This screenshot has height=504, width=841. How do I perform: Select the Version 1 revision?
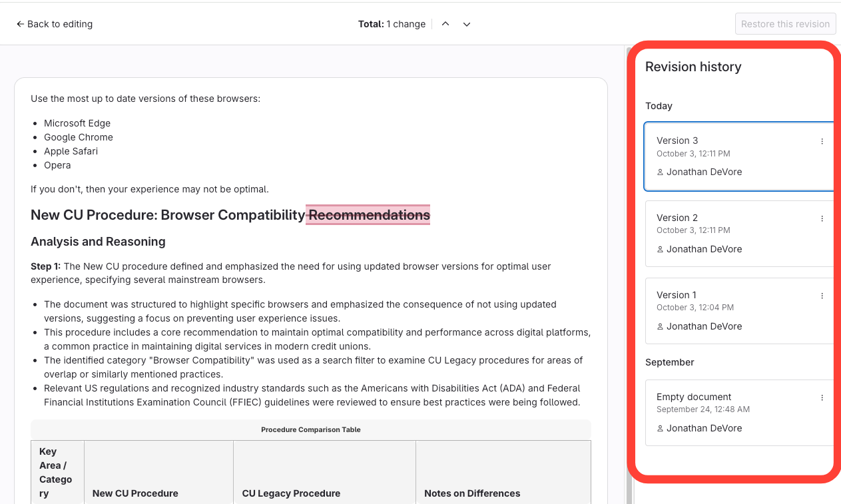[x=732, y=311]
